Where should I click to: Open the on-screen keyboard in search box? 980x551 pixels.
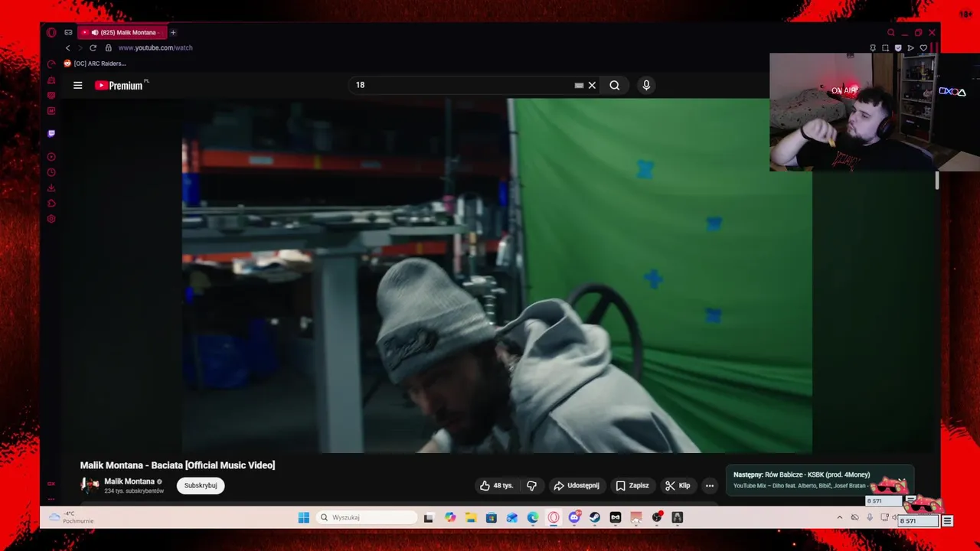coord(579,85)
